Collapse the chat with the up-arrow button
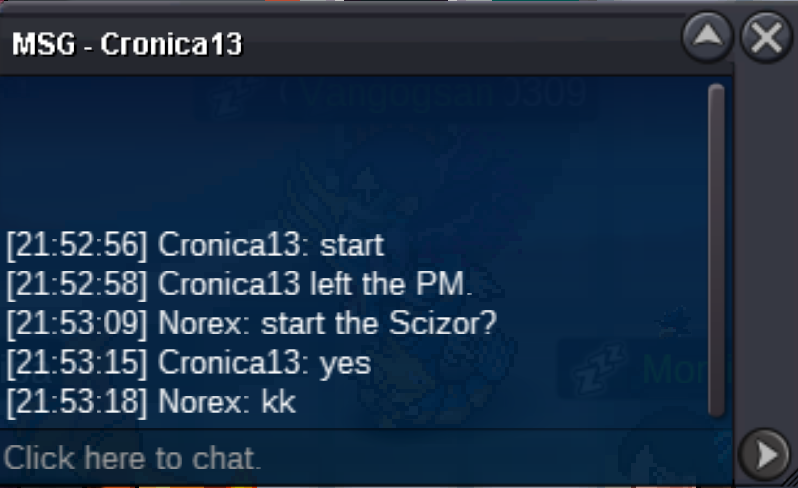 click(x=707, y=37)
